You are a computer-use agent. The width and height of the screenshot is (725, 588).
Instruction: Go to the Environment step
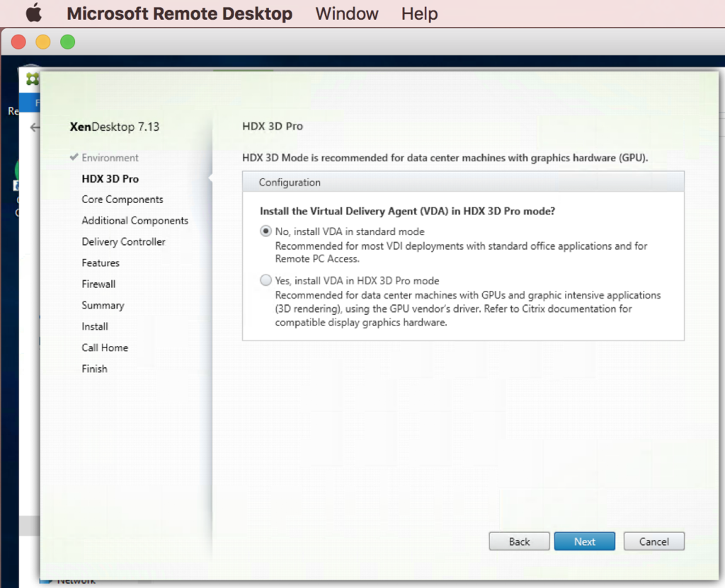click(x=110, y=158)
